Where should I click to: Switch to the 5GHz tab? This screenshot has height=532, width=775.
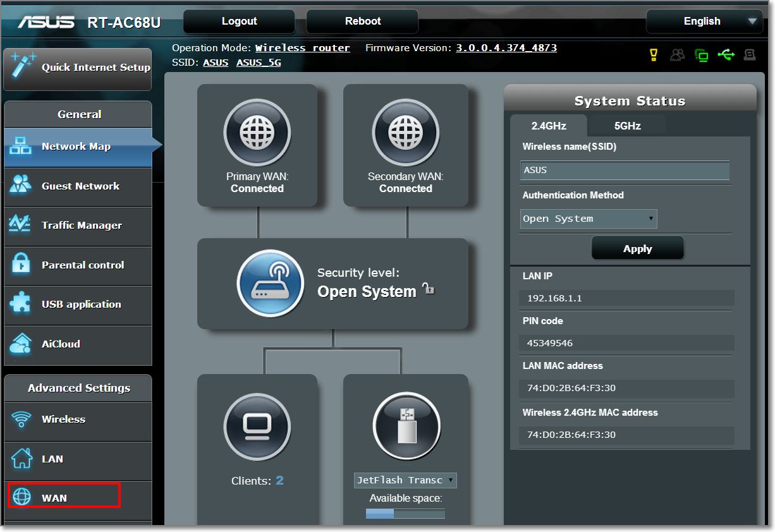click(x=627, y=126)
